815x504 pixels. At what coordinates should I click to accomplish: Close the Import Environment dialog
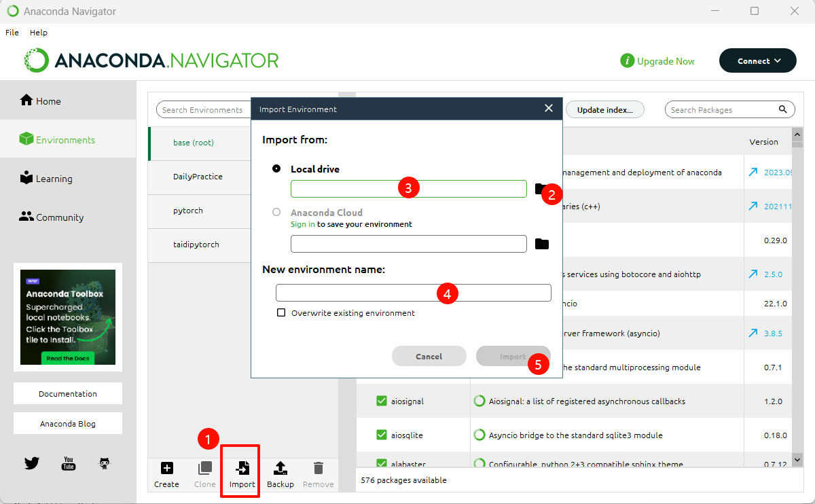pyautogui.click(x=549, y=109)
